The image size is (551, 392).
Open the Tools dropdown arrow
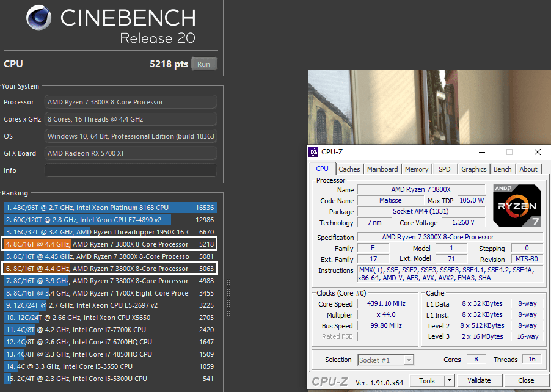tap(449, 381)
